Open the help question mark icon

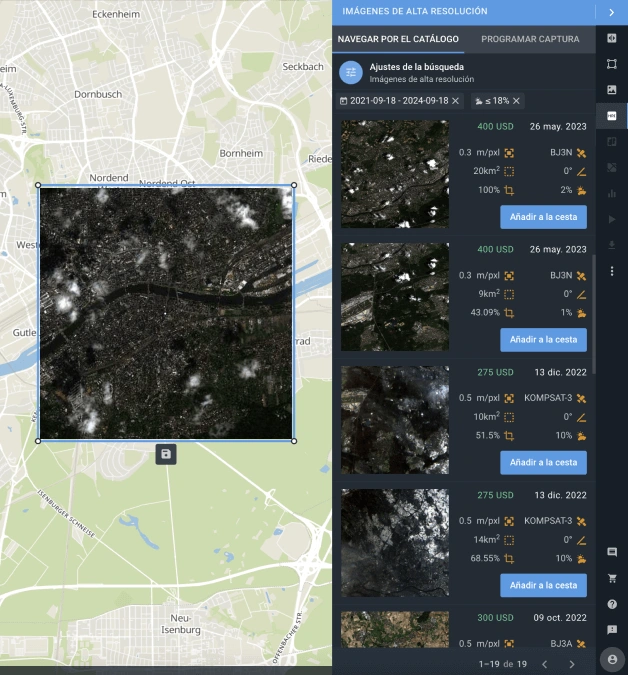pyautogui.click(x=612, y=604)
